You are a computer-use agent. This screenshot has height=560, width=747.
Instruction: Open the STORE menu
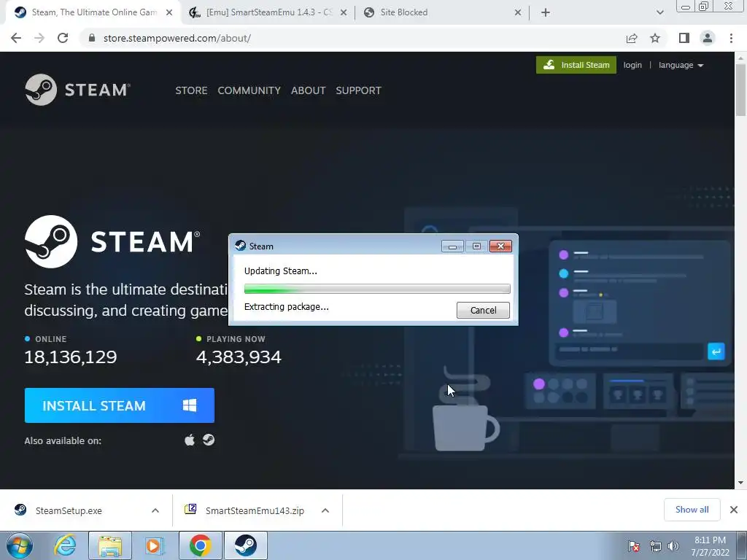[x=191, y=90]
